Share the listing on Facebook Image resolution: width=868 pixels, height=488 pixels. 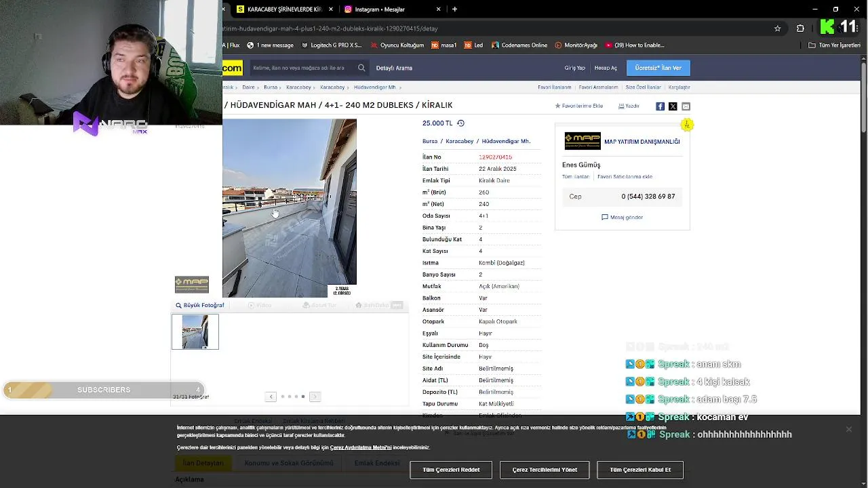[x=660, y=106]
